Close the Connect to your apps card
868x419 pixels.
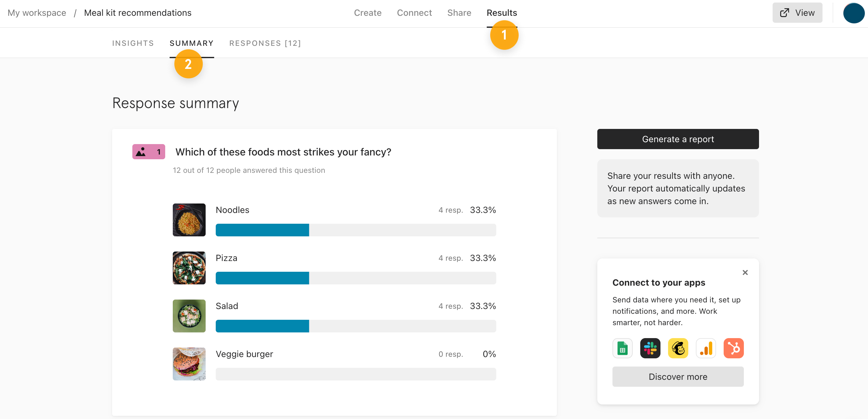[x=745, y=272]
